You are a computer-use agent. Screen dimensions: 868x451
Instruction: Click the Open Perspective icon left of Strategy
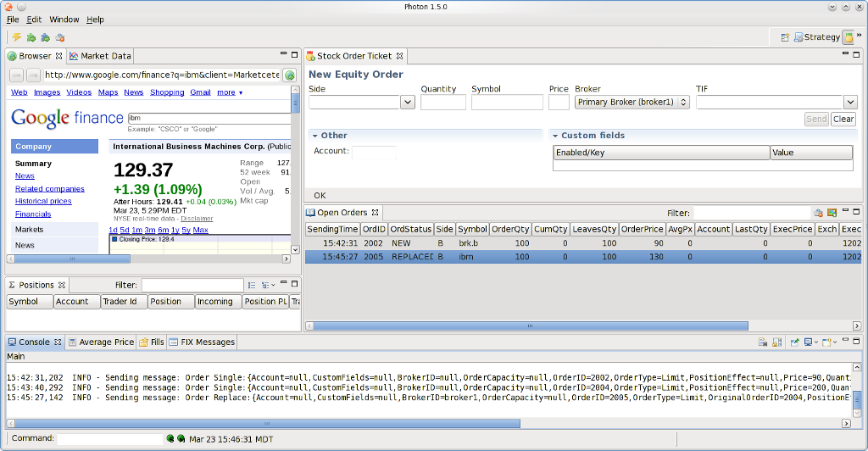tap(786, 37)
